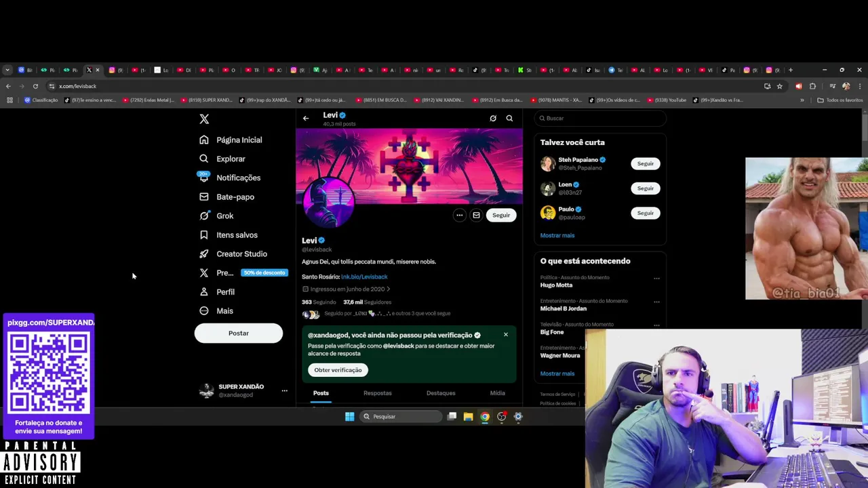Open Loen's profile picture
The width and height of the screenshot is (868, 488).
[548, 188]
